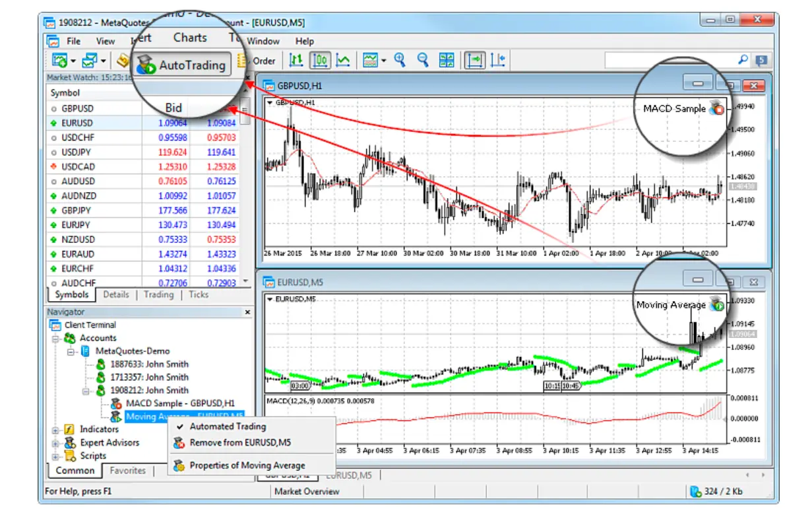Toggle the chart auto scroll button
The image size is (812, 513).
(474, 61)
